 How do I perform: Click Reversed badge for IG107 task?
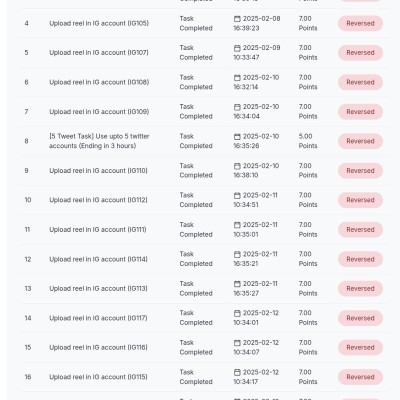[x=360, y=53]
